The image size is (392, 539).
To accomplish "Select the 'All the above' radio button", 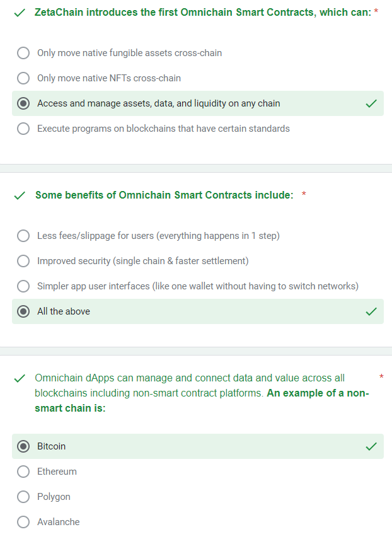I will click(x=23, y=311).
